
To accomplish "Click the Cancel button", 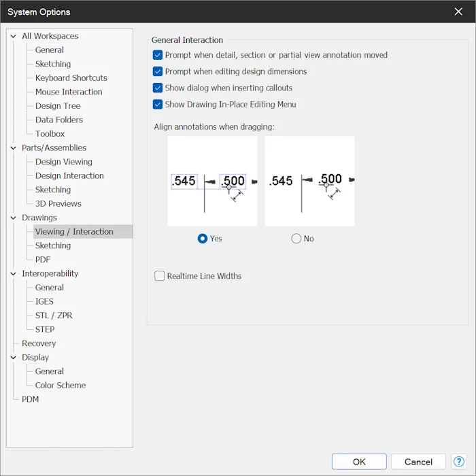I will (x=418, y=462).
